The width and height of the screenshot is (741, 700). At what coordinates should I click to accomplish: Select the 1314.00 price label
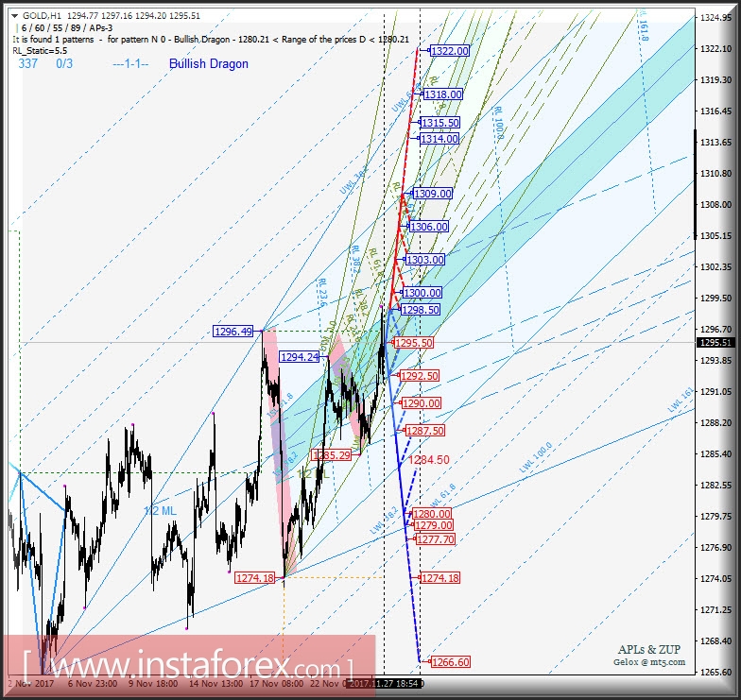point(439,139)
